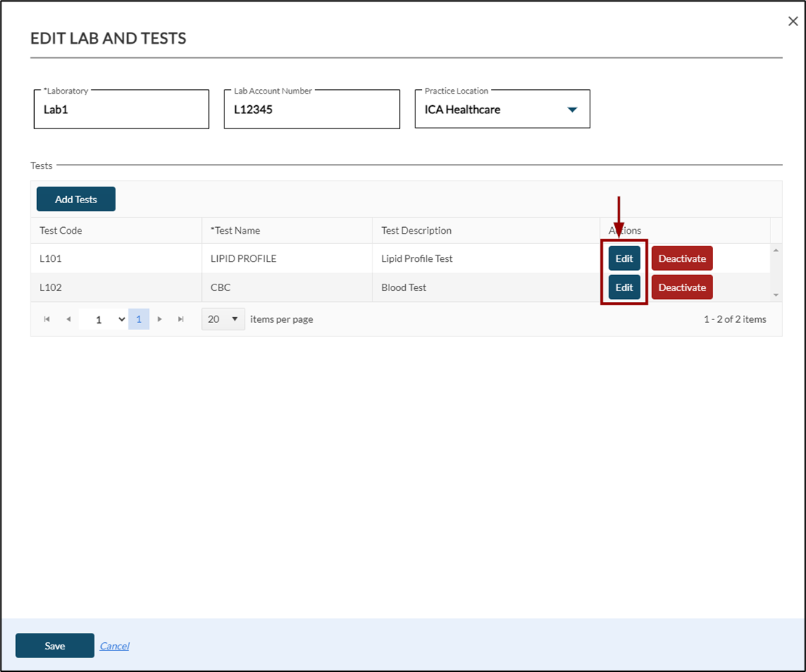Go to previous page of tests
The width and height of the screenshot is (806, 672).
(x=68, y=319)
